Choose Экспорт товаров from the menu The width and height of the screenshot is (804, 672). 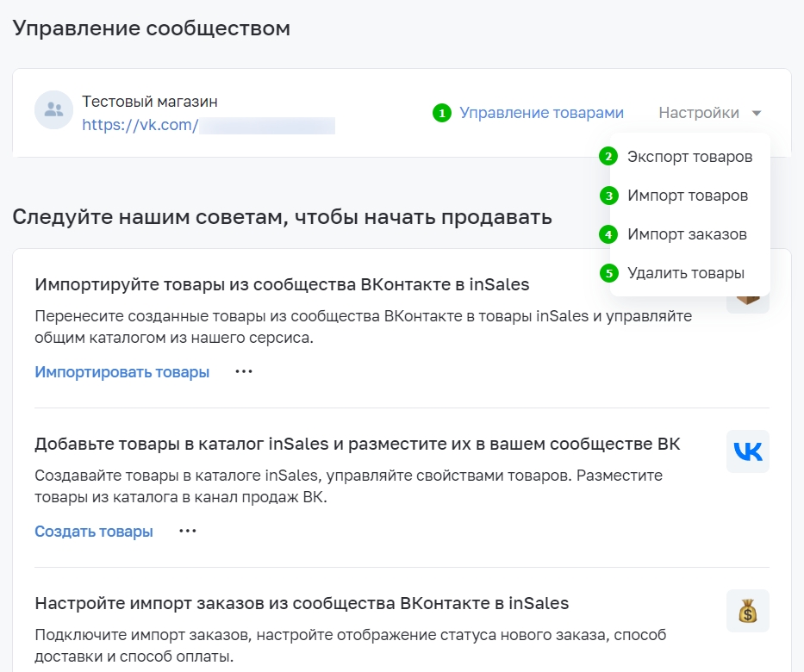(689, 156)
